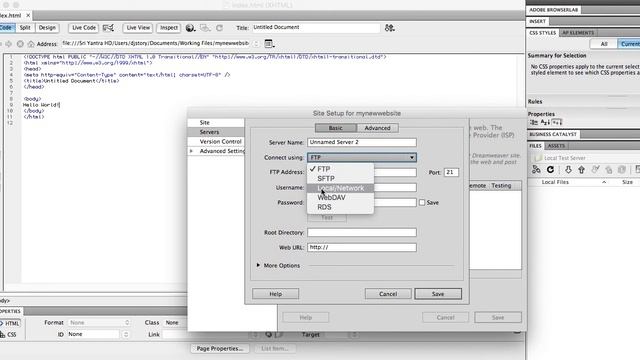640x360 pixels.
Task: Open Live View options icon
Action: click(x=269, y=43)
